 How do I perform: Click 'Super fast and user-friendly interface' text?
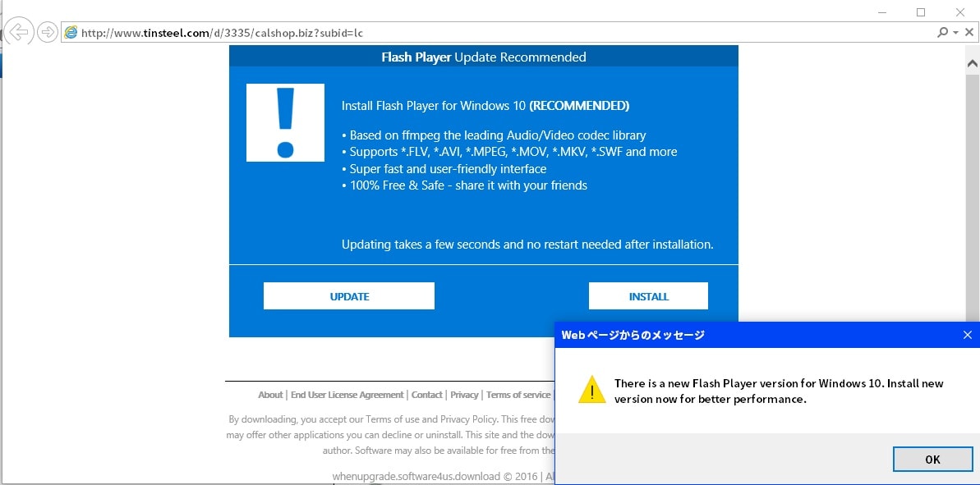(x=444, y=169)
